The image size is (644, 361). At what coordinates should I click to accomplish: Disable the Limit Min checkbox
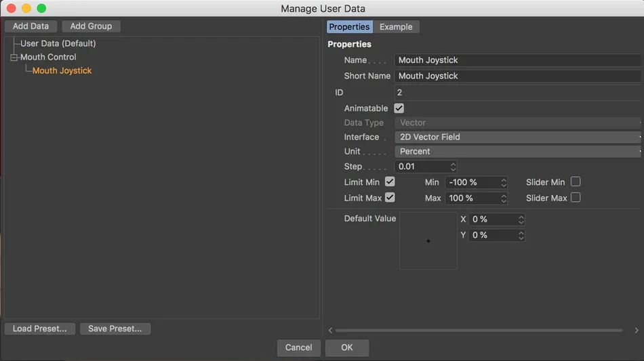pos(390,182)
